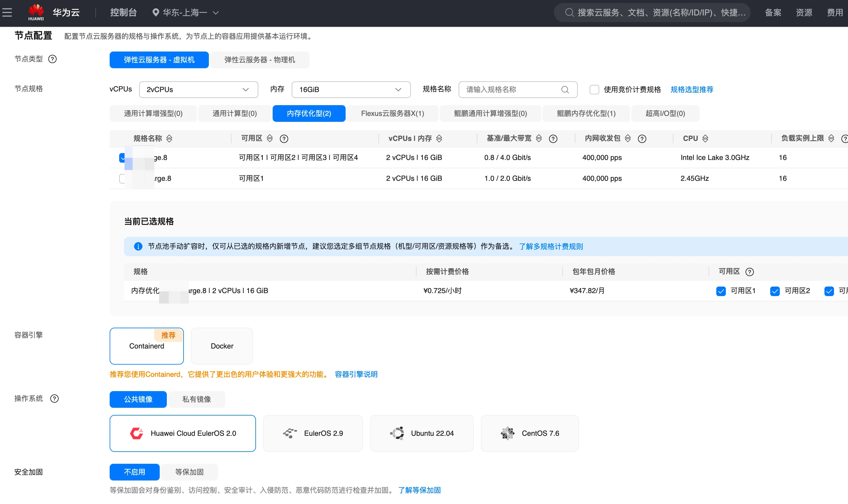848x504 pixels.
Task: Click the spec name search magnifier icon
Action: coord(565,89)
